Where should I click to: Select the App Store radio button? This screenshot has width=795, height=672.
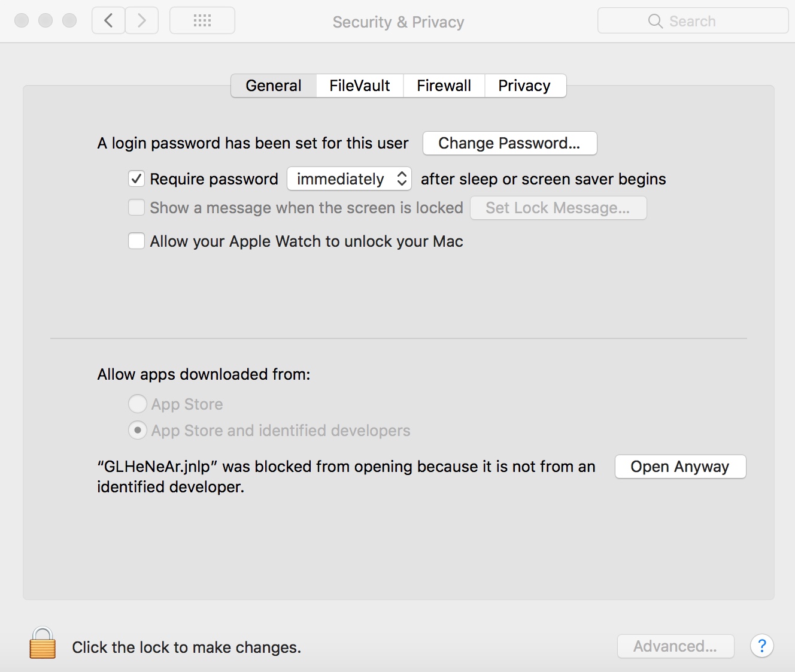(138, 404)
